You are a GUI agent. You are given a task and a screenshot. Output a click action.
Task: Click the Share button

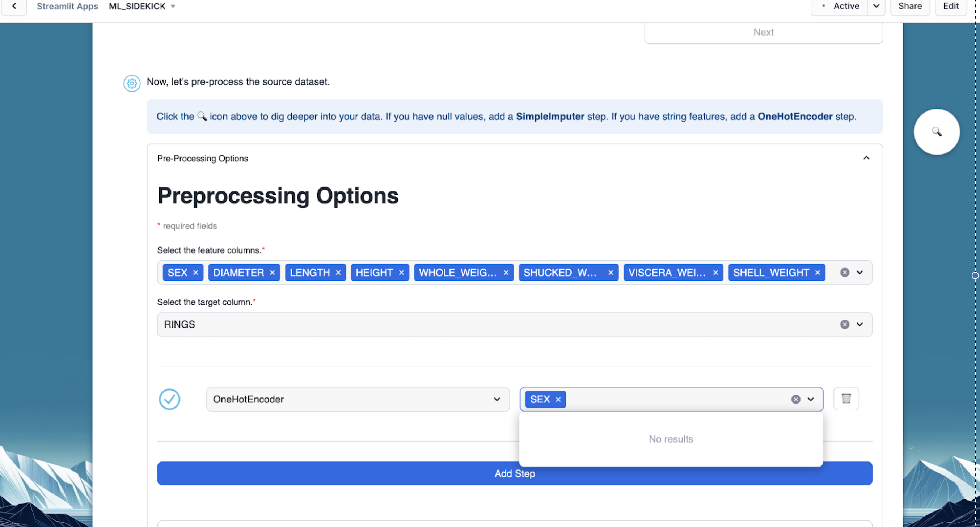click(x=910, y=6)
